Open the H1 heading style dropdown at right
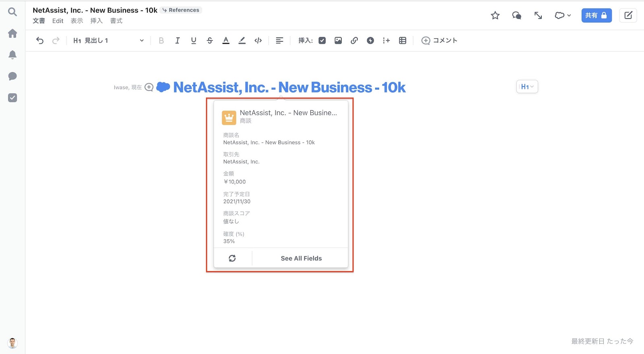644x354 pixels. tap(527, 86)
